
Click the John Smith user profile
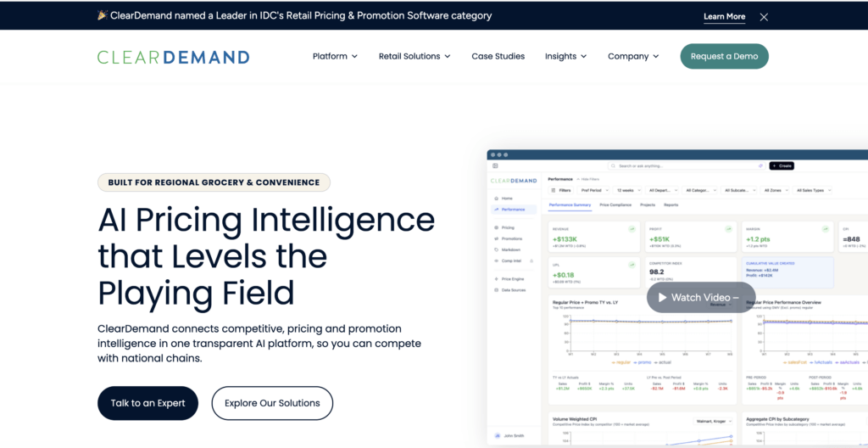tap(509, 436)
